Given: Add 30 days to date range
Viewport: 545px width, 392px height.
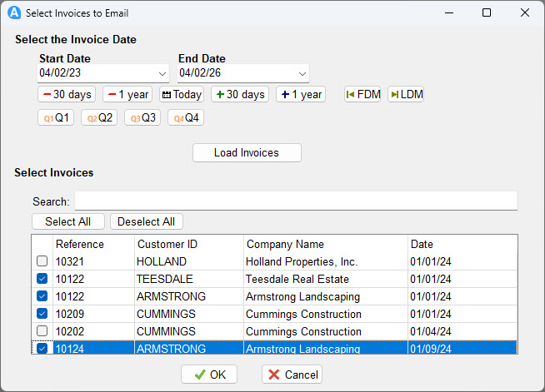Looking at the screenshot, I should [240, 95].
